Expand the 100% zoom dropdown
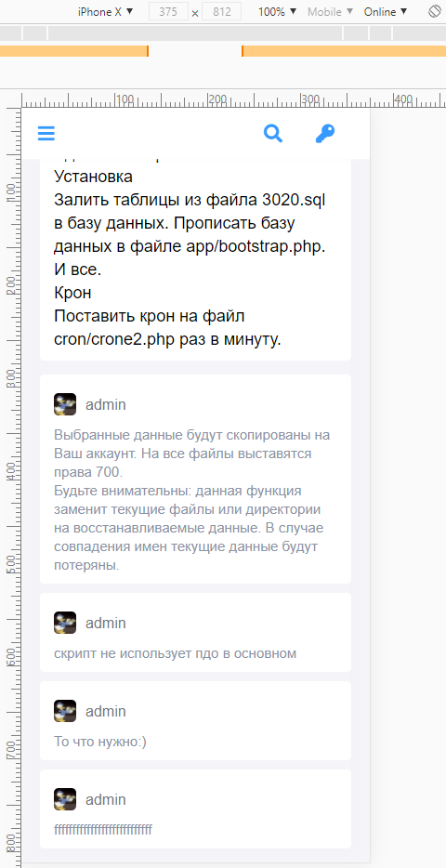 (x=277, y=12)
